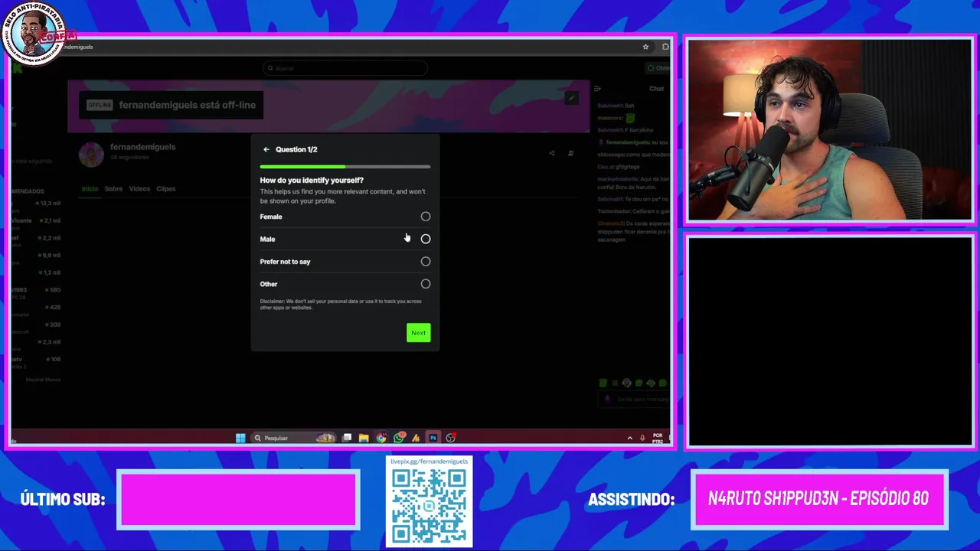Click the share icon on the channel header
Viewport: 980px width, 551px height.
tap(552, 153)
